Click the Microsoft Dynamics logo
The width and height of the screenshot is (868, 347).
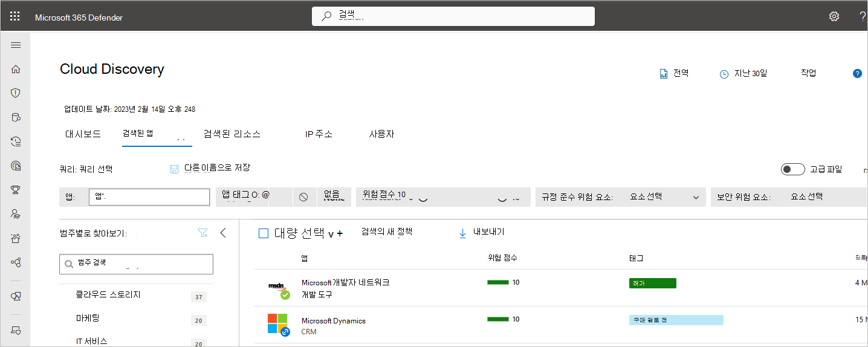(x=279, y=325)
